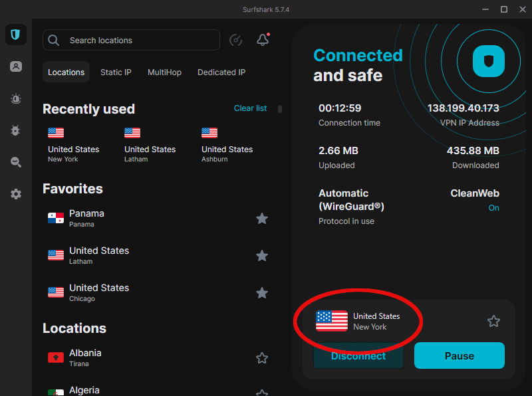
Task: Select United States Chicago favorite row
Action: [158, 293]
